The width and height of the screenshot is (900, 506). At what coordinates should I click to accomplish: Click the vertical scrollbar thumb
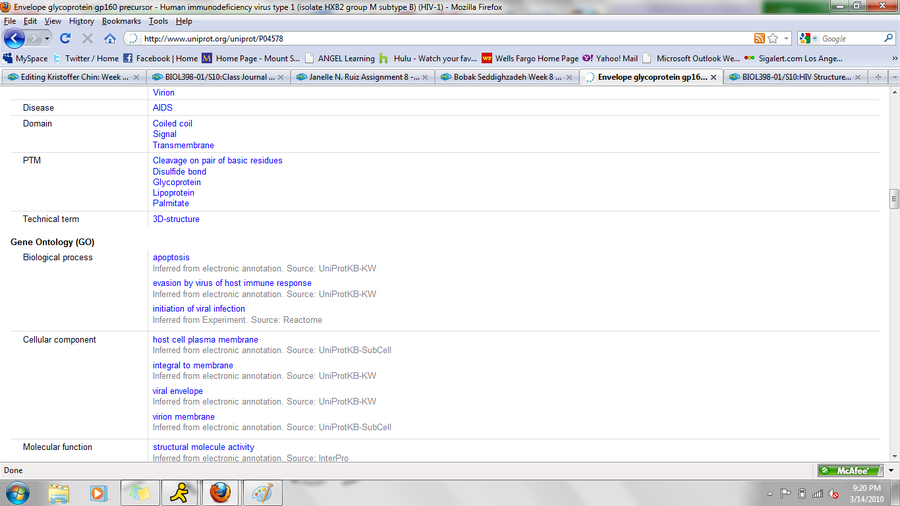[893, 199]
